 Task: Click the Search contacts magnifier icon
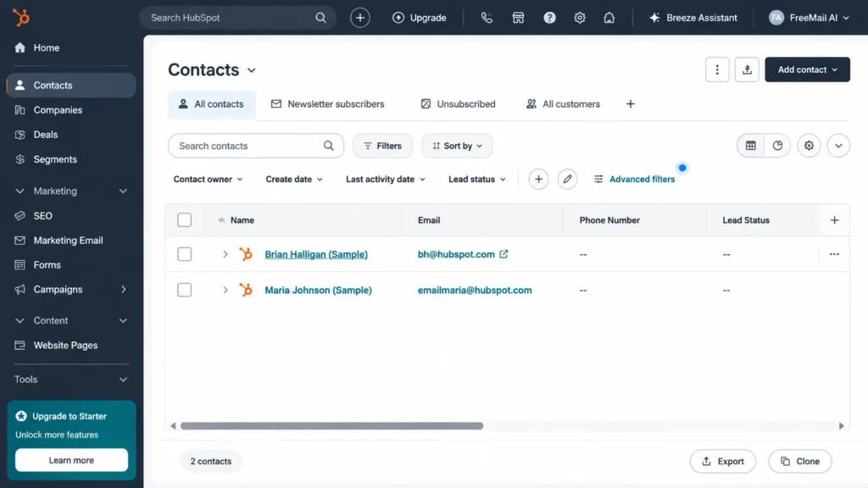click(328, 146)
